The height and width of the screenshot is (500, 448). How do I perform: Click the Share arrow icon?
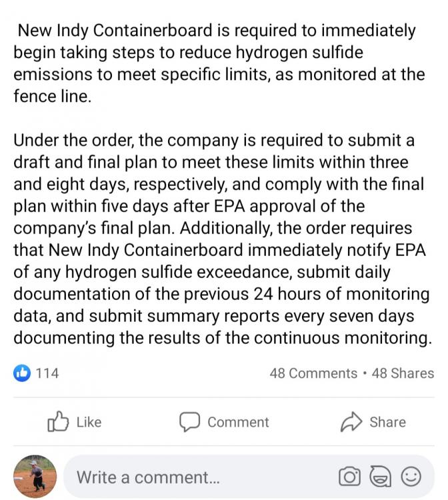(351, 422)
